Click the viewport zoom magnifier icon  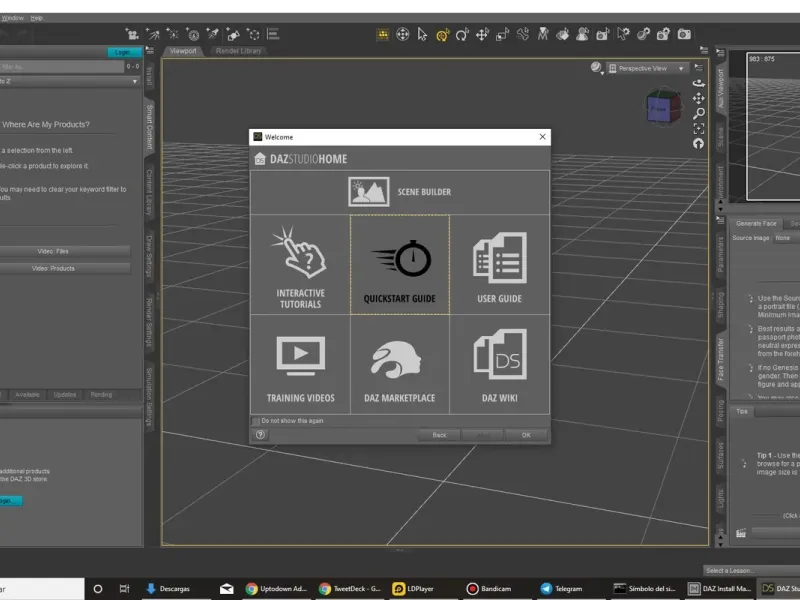coord(698,113)
